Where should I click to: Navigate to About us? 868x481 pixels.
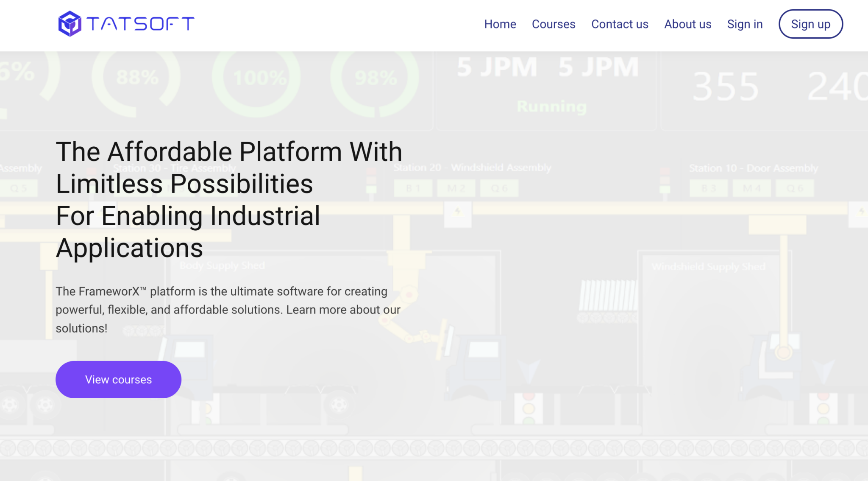tap(687, 24)
